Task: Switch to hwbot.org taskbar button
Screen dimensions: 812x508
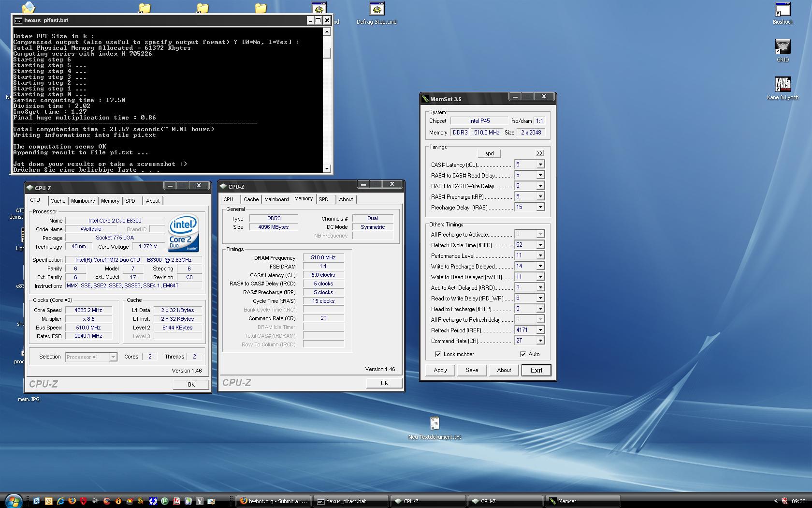Action: click(x=275, y=501)
